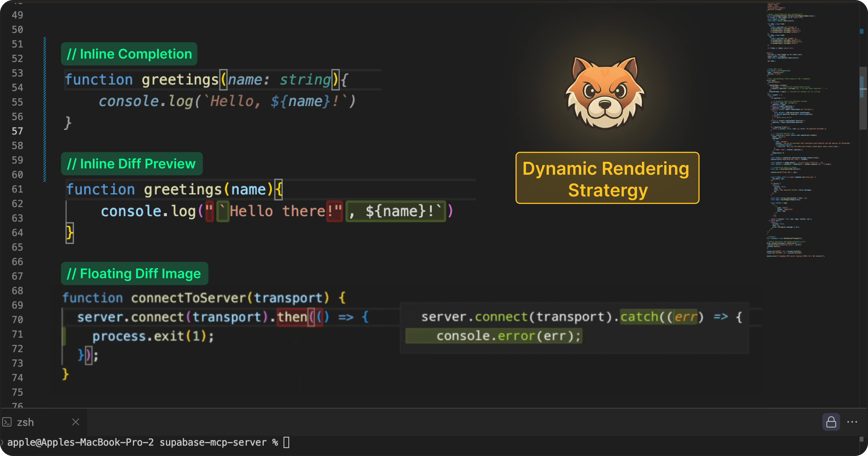
Task: Click 'function connectToServer(transport)' line
Action: [x=204, y=298]
